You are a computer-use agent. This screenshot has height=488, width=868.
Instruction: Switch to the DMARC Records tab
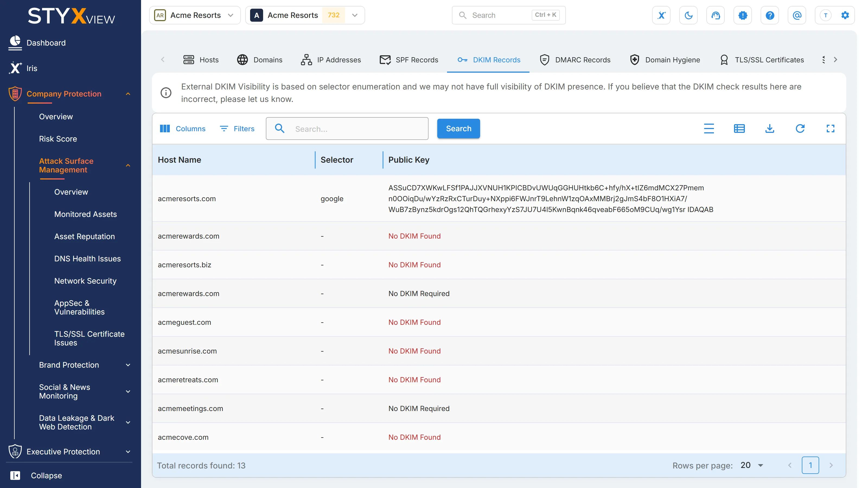pyautogui.click(x=575, y=60)
